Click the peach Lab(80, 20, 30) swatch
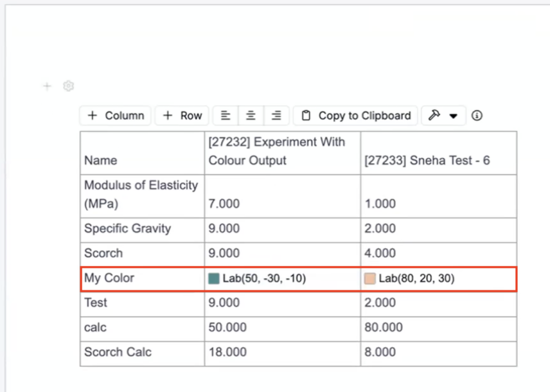Image resolution: width=550 pixels, height=392 pixels. (x=370, y=278)
